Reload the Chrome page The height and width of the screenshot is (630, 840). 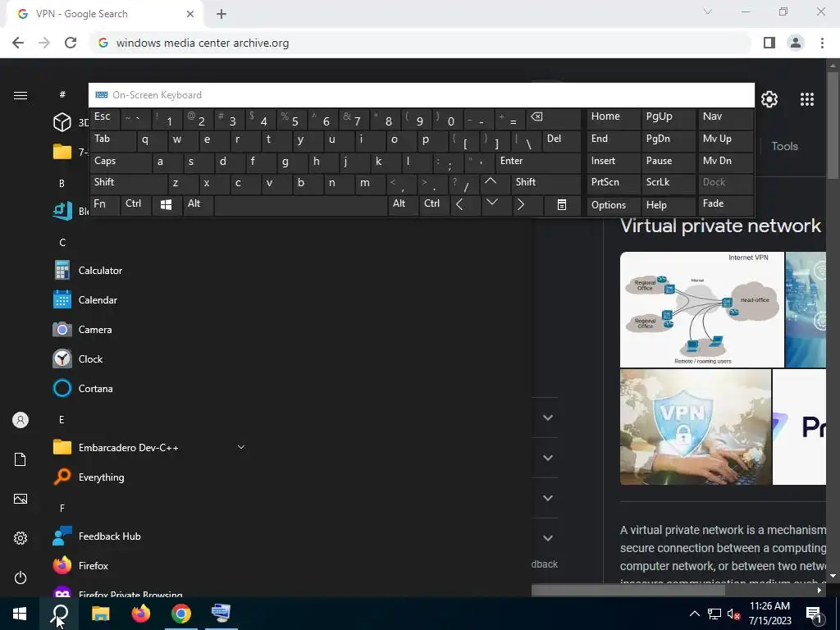pos(71,43)
